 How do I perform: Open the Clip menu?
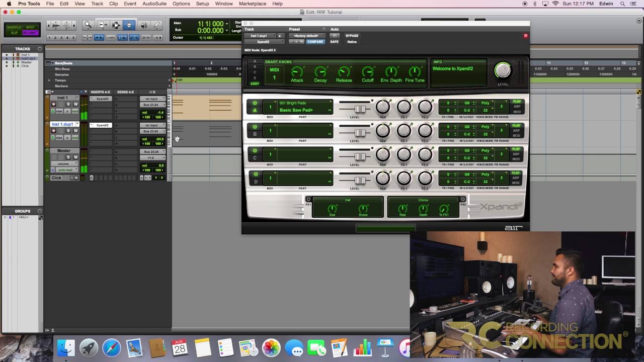[x=113, y=4]
